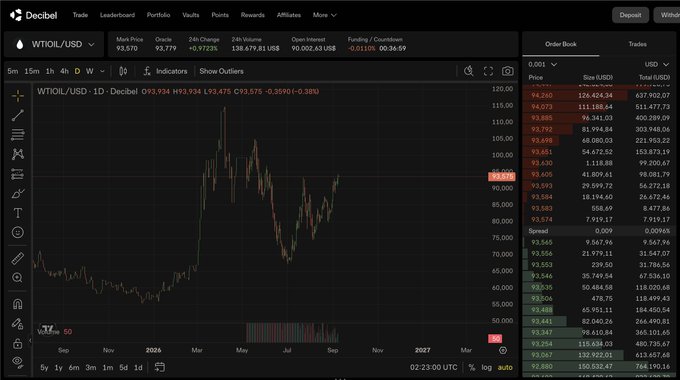This screenshot has width=680, height=380.
Task: Open quick search icon in chart toolbar
Action: coord(469,71)
